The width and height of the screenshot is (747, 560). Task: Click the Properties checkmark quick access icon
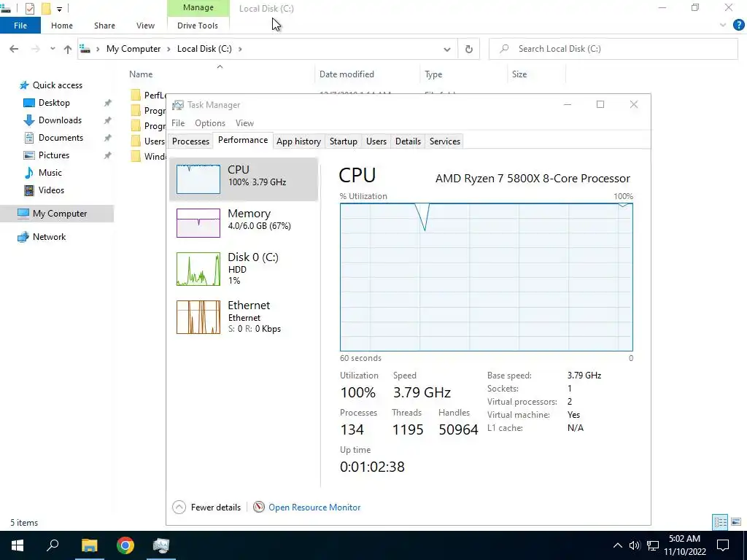29,8
